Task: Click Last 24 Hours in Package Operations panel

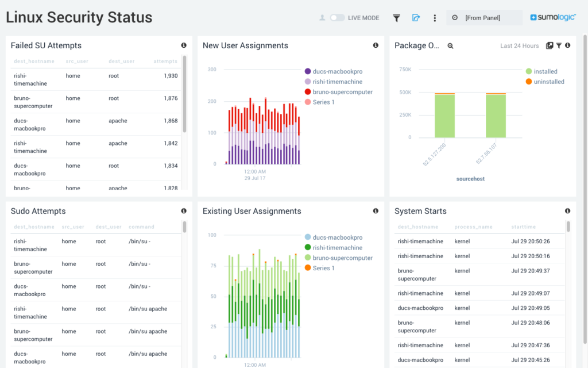Action: click(519, 45)
